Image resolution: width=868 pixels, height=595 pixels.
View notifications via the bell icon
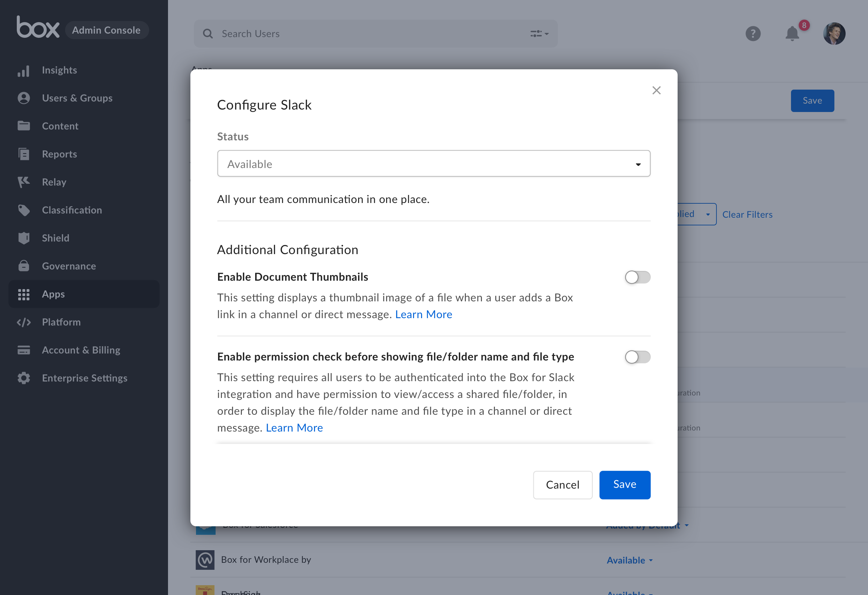tap(792, 33)
